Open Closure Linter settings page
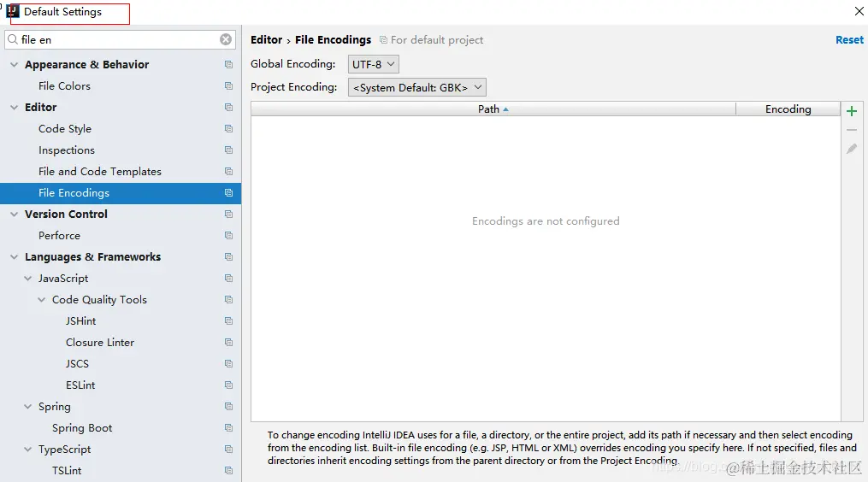 pyautogui.click(x=100, y=343)
